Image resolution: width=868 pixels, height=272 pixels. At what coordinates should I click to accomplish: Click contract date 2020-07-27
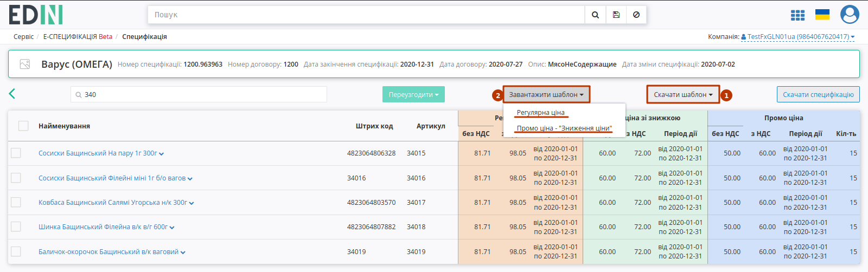pos(506,64)
